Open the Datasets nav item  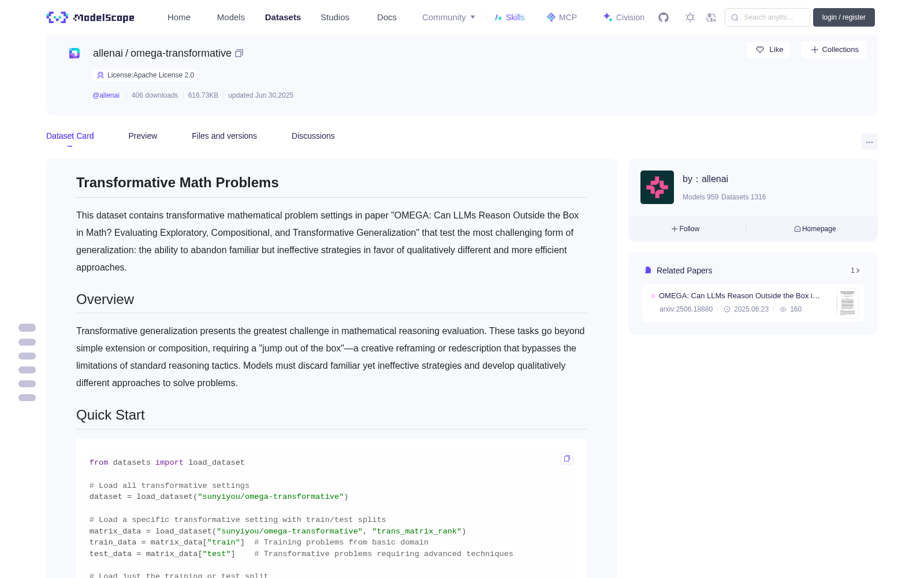point(283,17)
